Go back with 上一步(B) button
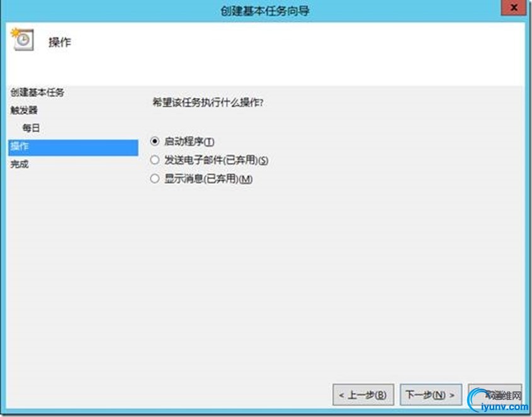The image size is (532, 417). (363, 394)
